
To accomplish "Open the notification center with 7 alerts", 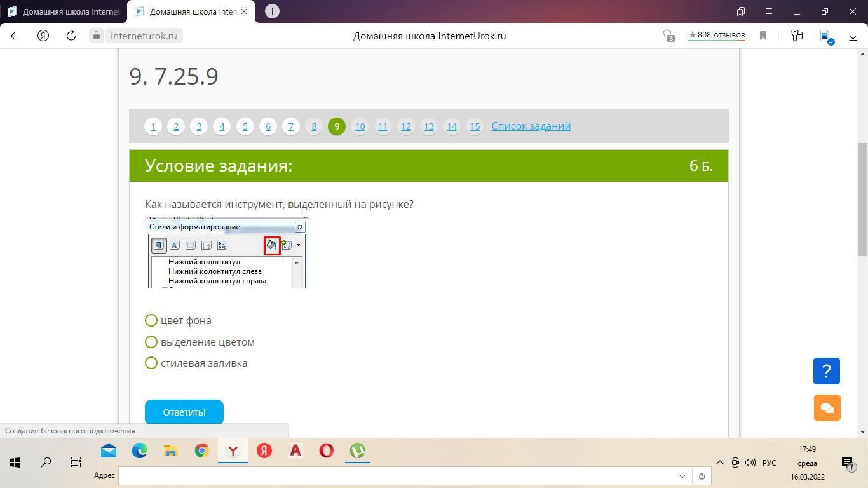I will 848,463.
